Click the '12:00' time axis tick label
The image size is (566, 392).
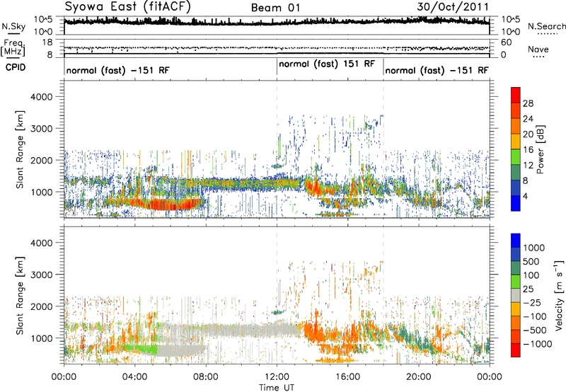click(x=277, y=377)
